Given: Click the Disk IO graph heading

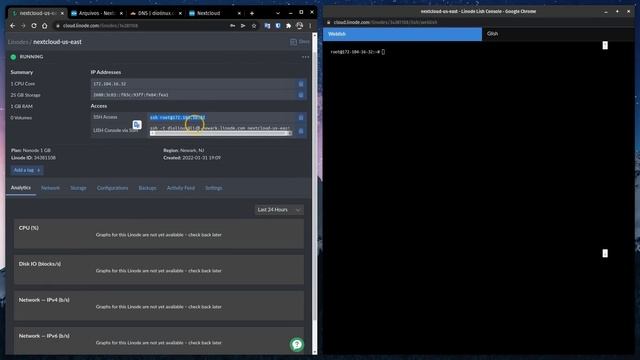Looking at the screenshot, I should click(40, 264).
